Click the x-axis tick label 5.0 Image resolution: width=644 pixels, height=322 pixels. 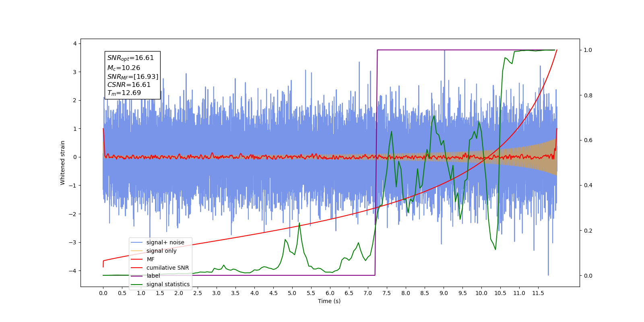(292, 293)
